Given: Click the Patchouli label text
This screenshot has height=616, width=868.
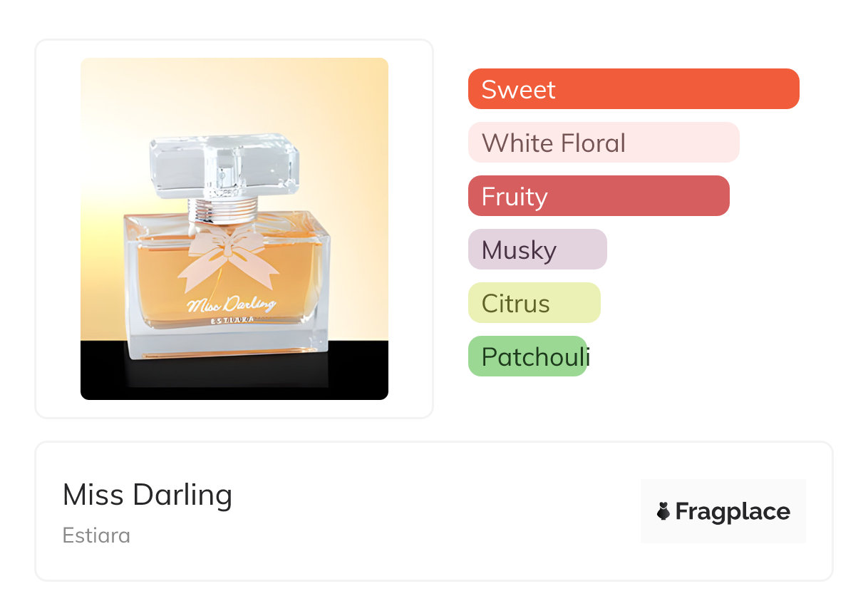Looking at the screenshot, I should point(535,356).
